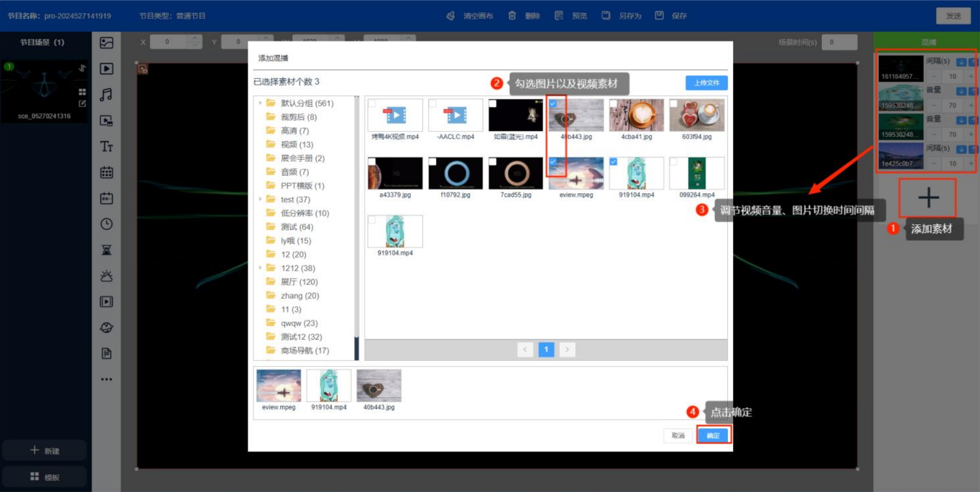Uncheck the 40b443.jpg checkbox
980x492 pixels.
(x=553, y=103)
